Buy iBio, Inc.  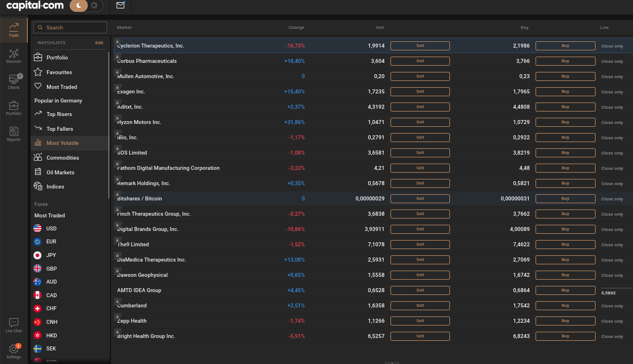click(x=565, y=138)
